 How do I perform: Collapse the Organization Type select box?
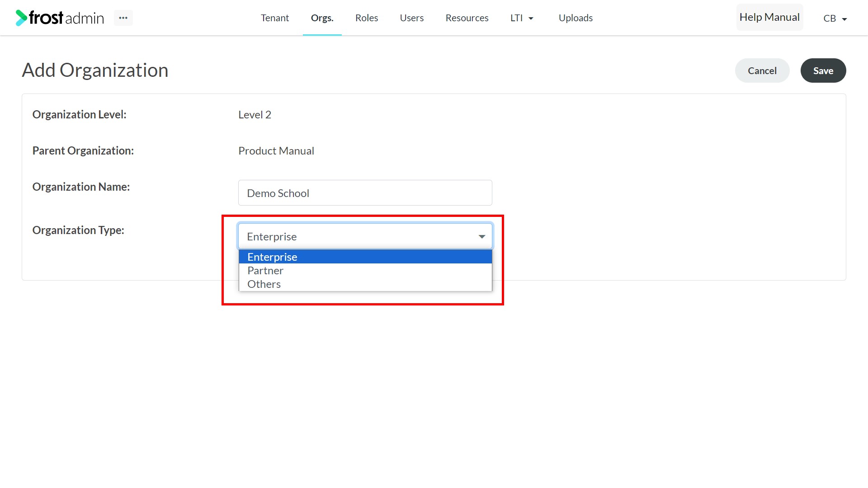point(365,236)
